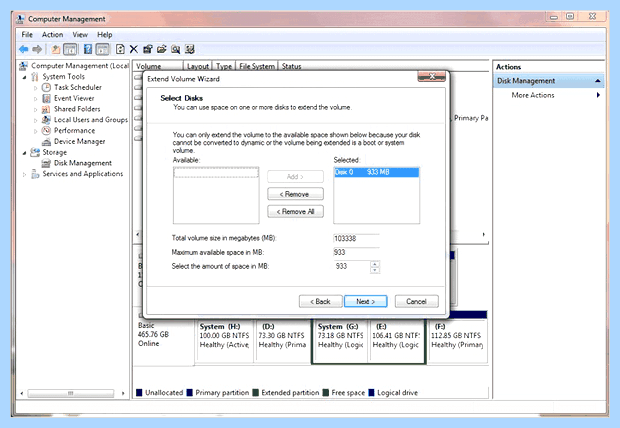Open the View menu
The height and width of the screenshot is (428, 620).
pyautogui.click(x=80, y=34)
